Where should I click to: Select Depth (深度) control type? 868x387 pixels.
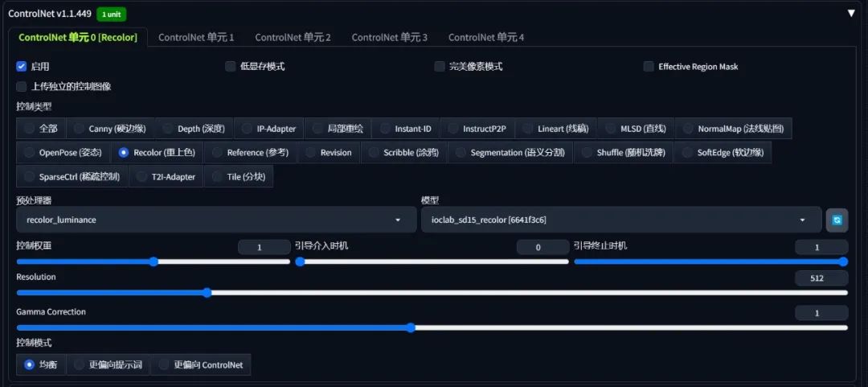pos(194,129)
